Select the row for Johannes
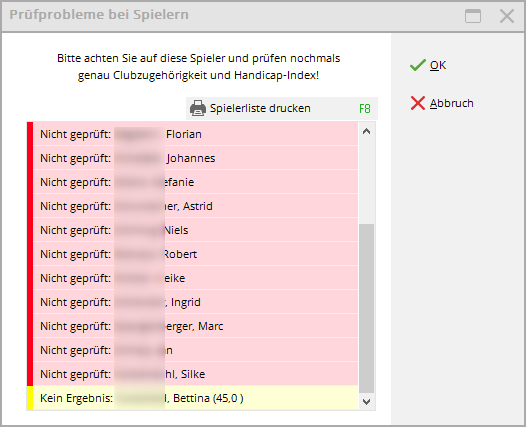Screen dimensions: 526x427 click(x=196, y=158)
